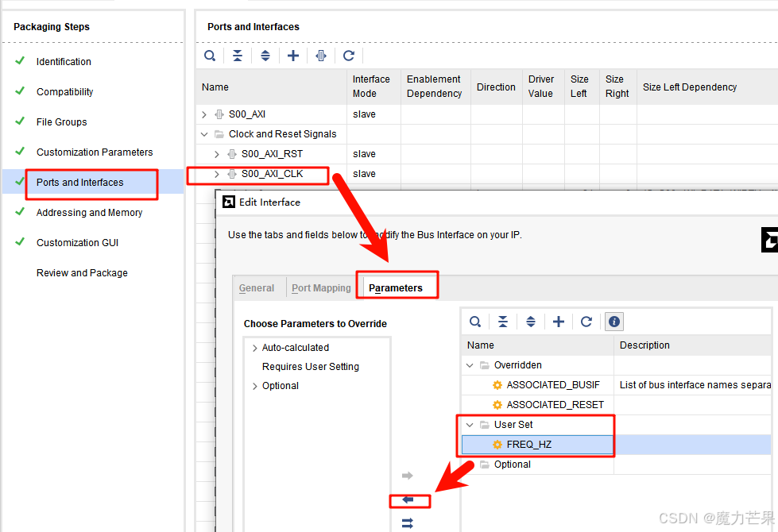778x532 pixels.
Task: Open the General tab
Action: pyautogui.click(x=257, y=288)
